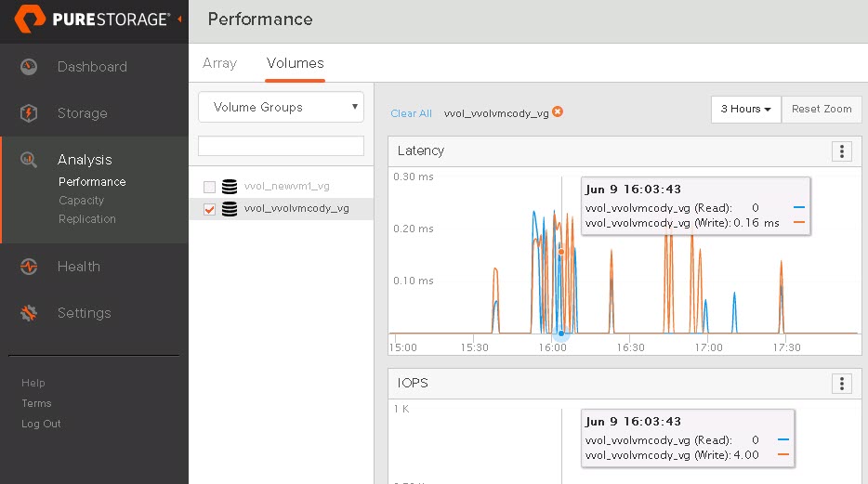Uncheck the vvol_vvolvmcody_vg checkbox

click(x=209, y=209)
